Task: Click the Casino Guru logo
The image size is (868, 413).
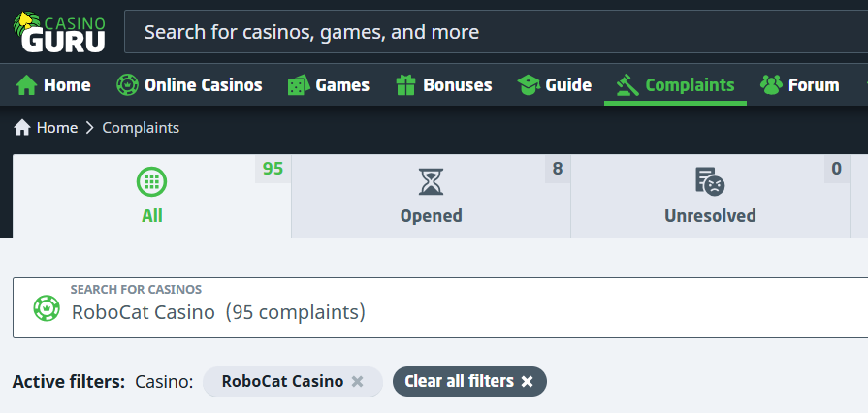Action: tap(58, 31)
